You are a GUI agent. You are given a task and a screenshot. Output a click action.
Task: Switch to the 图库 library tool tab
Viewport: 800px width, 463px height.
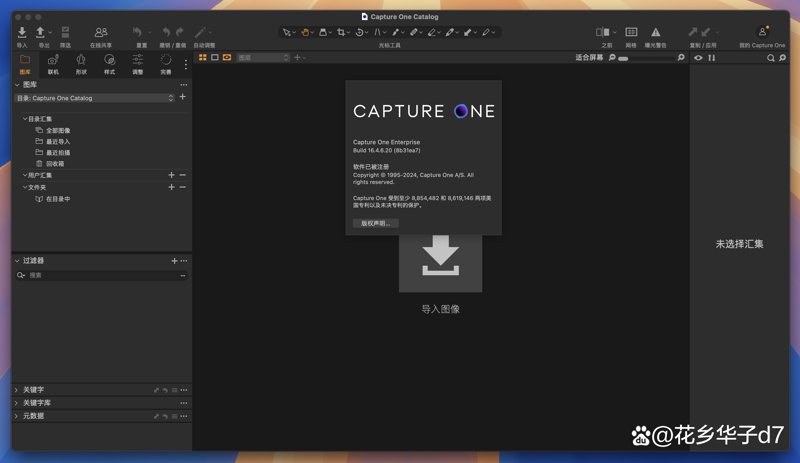click(x=25, y=64)
